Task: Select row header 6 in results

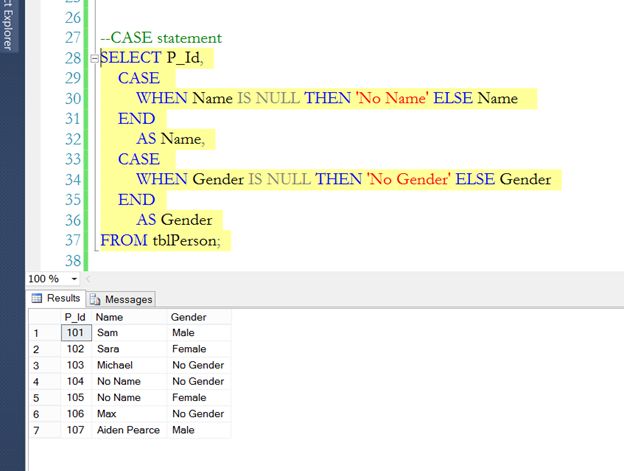Action: click(x=45, y=414)
